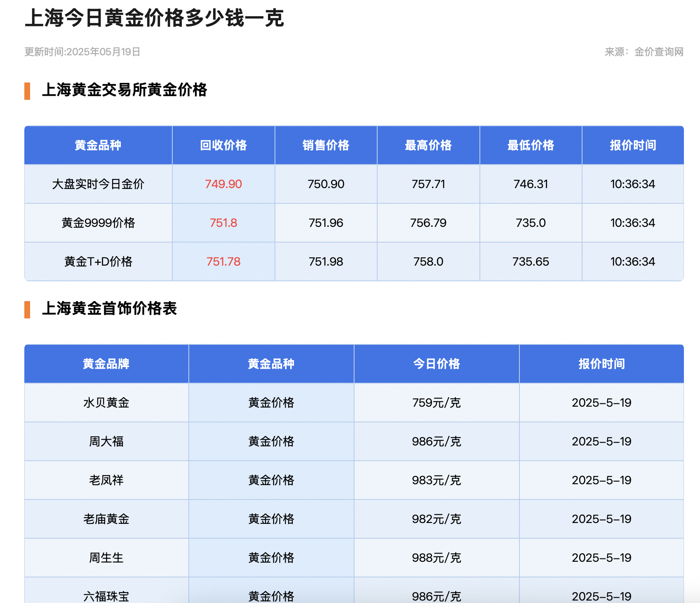
Task: Click the price 982元/克
Action: click(x=437, y=519)
